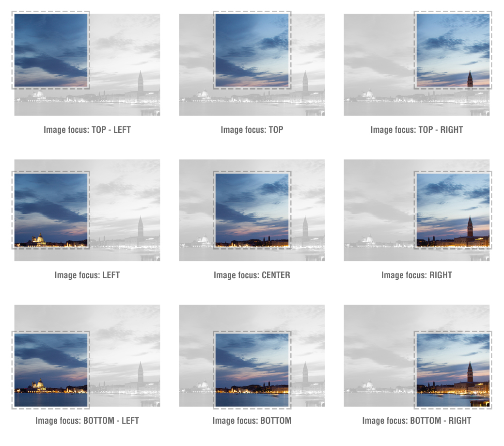Pick the BOTTOM - RIGHT focus preview image
The width and height of the screenshot is (504, 446).
(x=417, y=356)
